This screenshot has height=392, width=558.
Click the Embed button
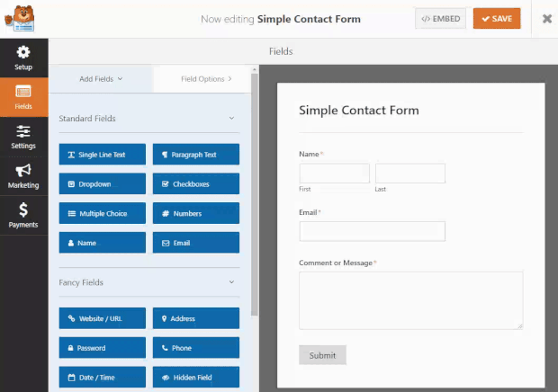pyautogui.click(x=441, y=19)
